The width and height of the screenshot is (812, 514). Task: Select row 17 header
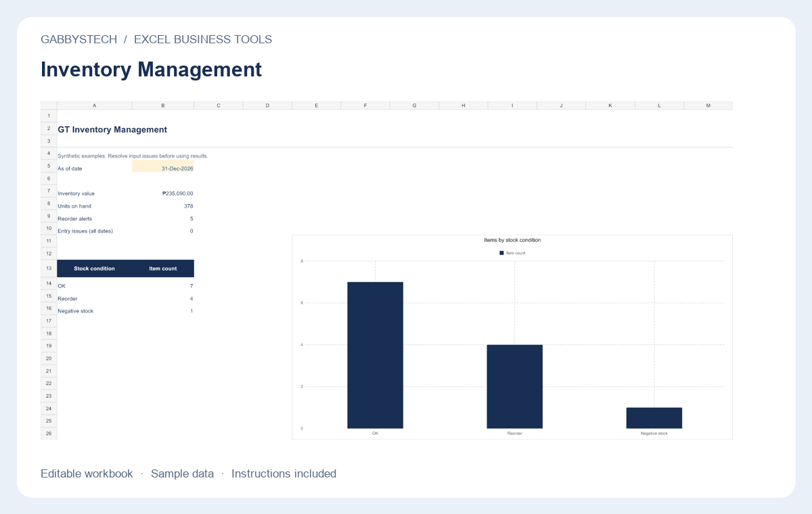[49, 321]
